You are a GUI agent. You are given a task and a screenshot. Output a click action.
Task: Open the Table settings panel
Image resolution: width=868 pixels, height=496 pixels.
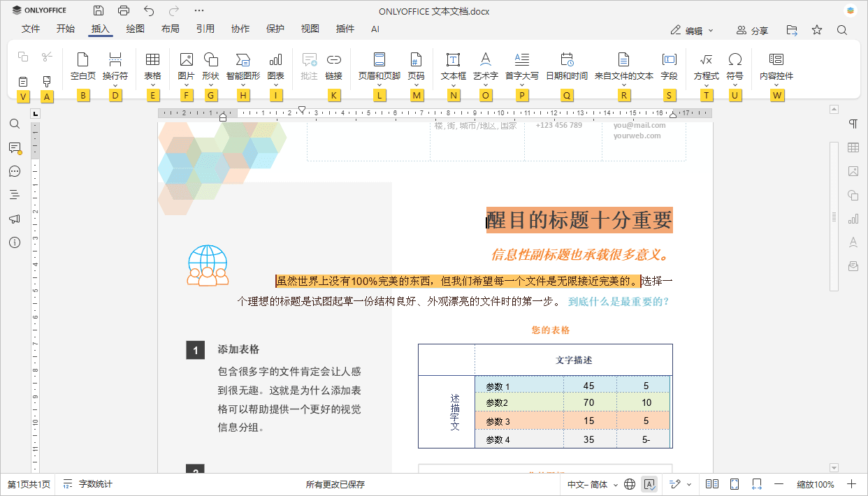click(x=852, y=147)
